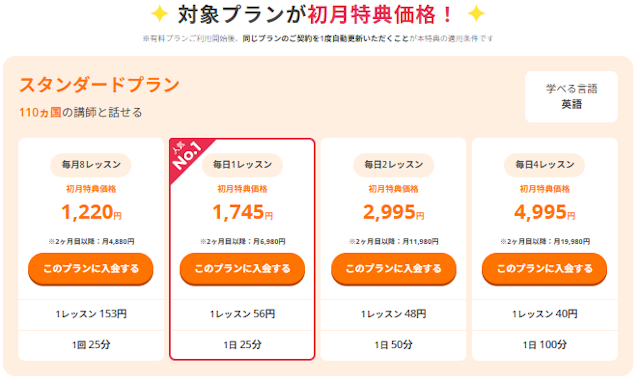Join the 毎日4レッスン plan via its orange button
The width and height of the screenshot is (640, 383).
tap(544, 269)
